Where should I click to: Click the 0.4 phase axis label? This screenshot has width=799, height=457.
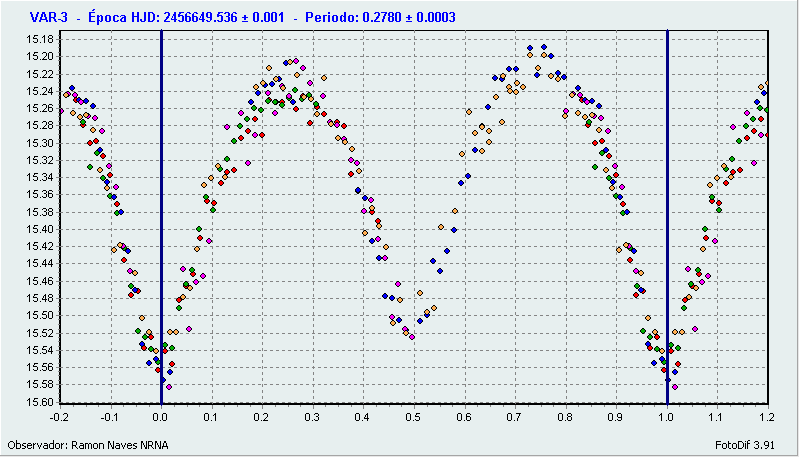[362, 417]
